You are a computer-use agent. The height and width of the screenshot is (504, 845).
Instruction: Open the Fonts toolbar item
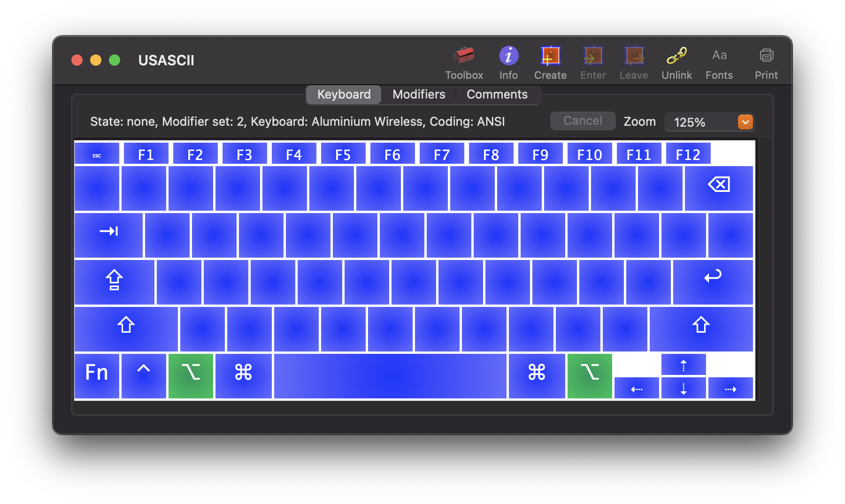tap(719, 61)
